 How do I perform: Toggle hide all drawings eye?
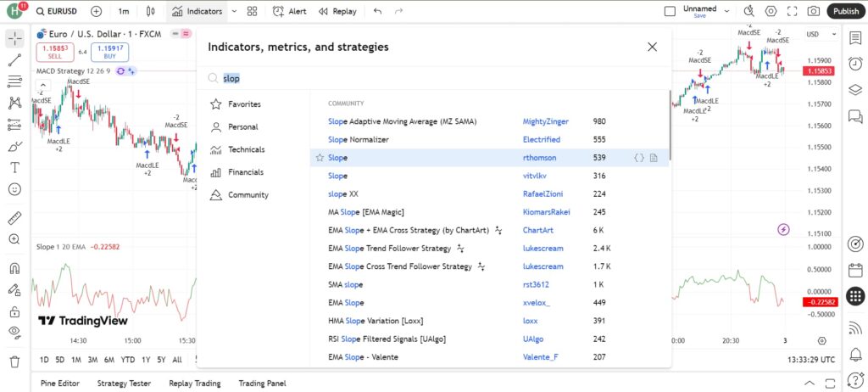15,333
